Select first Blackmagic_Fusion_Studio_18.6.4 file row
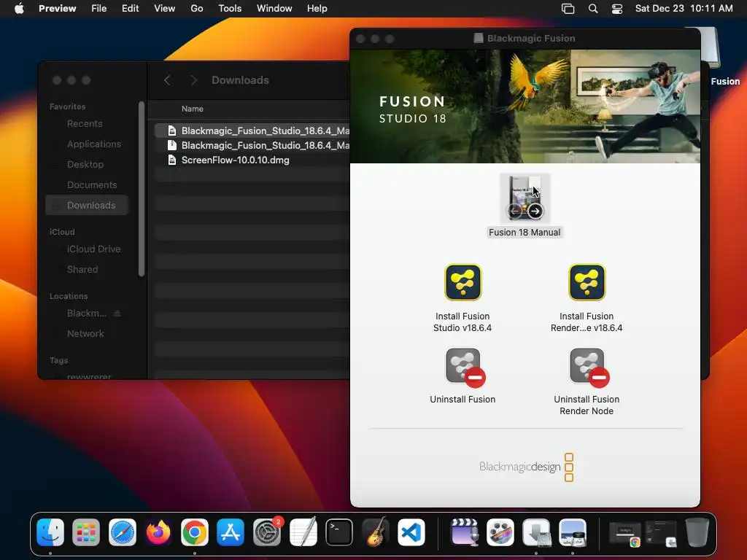747x560 pixels. point(252,131)
